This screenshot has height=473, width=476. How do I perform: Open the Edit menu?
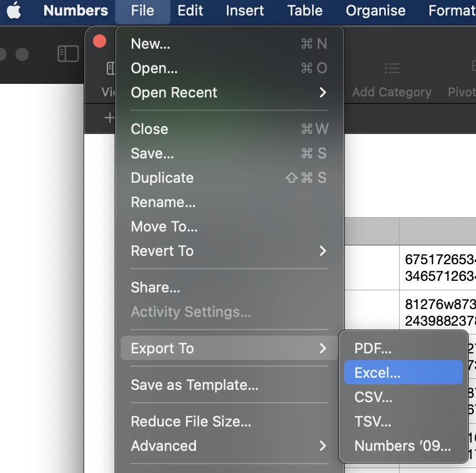(x=190, y=11)
